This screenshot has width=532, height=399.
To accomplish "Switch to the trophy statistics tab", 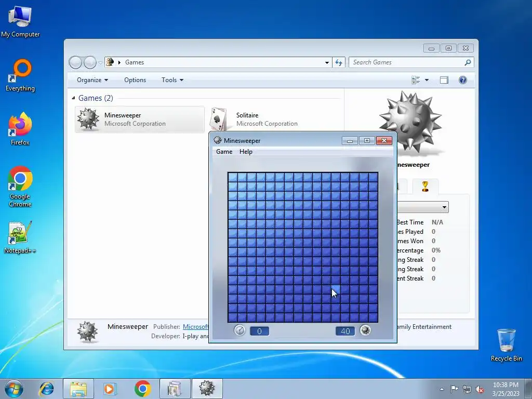I will point(425,187).
